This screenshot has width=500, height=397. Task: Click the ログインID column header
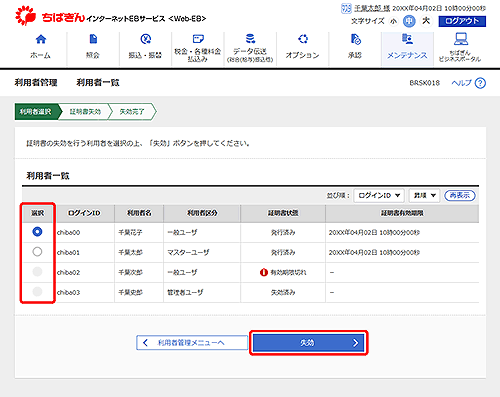pyautogui.click(x=84, y=213)
